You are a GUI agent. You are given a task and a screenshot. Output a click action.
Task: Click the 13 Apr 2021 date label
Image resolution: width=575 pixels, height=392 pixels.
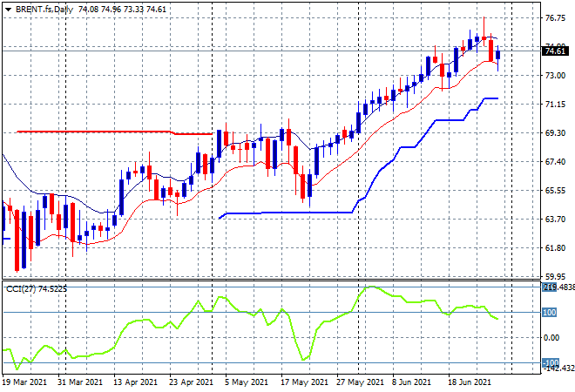point(135,382)
